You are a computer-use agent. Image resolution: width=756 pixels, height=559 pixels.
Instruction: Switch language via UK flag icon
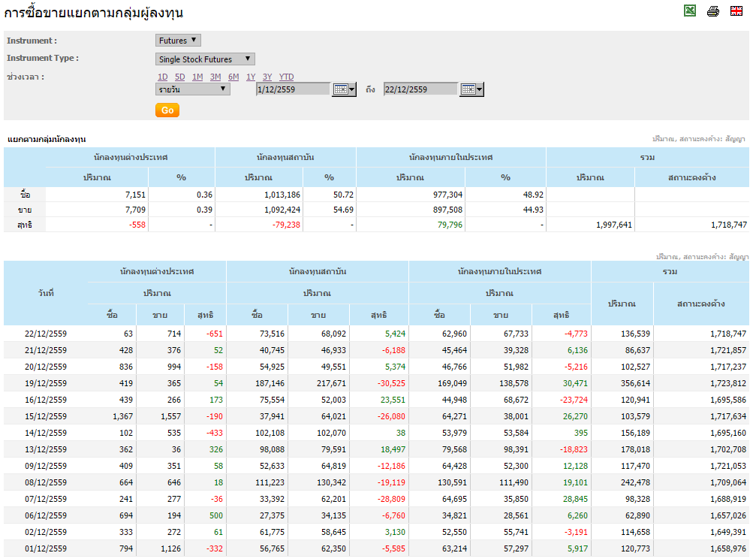[x=736, y=11]
